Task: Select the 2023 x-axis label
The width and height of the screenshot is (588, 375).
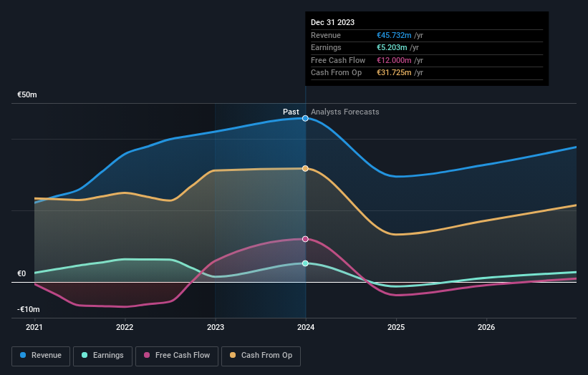Action: (x=216, y=327)
